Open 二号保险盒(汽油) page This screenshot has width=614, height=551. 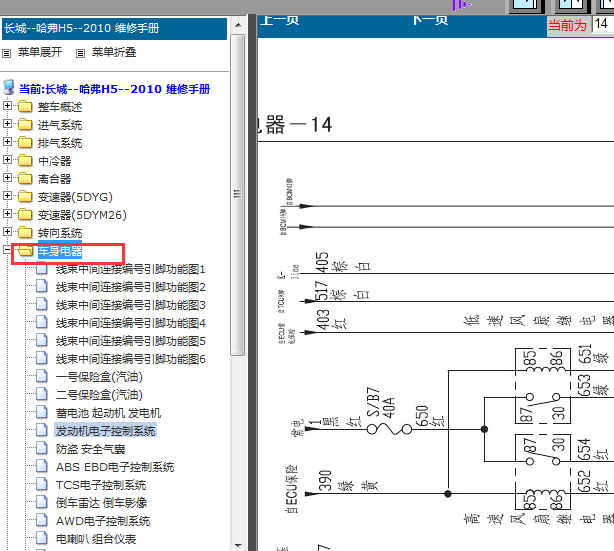click(99, 395)
